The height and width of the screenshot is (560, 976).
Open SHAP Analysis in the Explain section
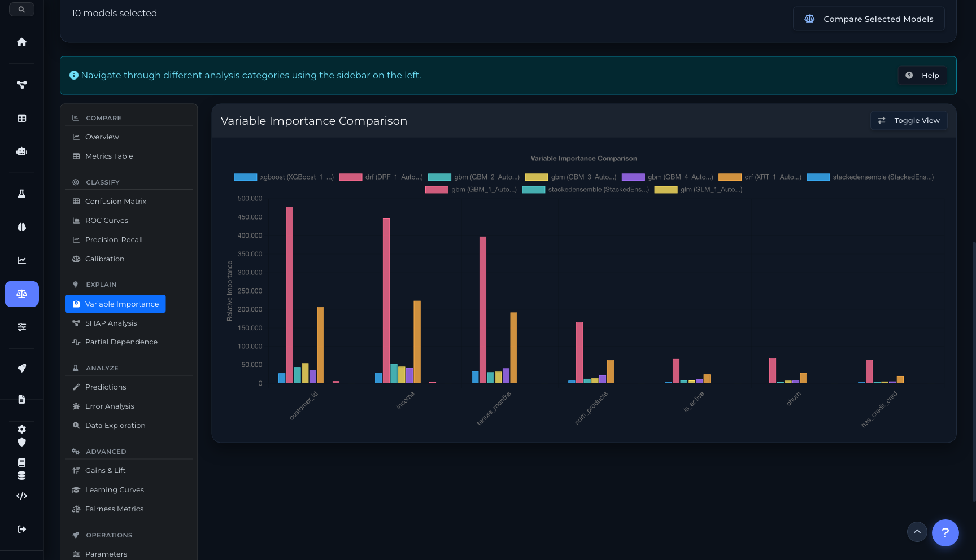(x=111, y=323)
